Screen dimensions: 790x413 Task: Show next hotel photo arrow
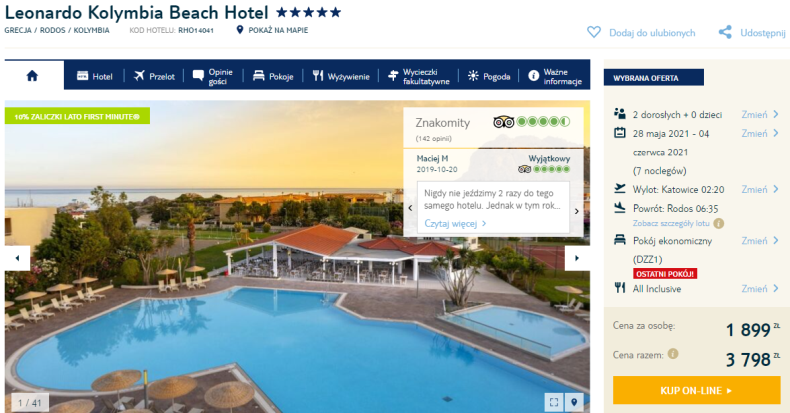pyautogui.click(x=577, y=258)
